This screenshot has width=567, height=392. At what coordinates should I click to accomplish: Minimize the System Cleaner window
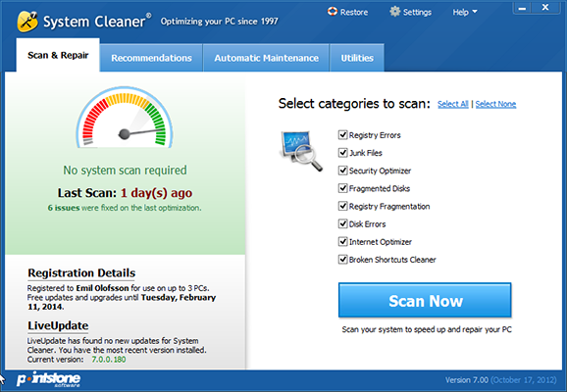[x=522, y=8]
